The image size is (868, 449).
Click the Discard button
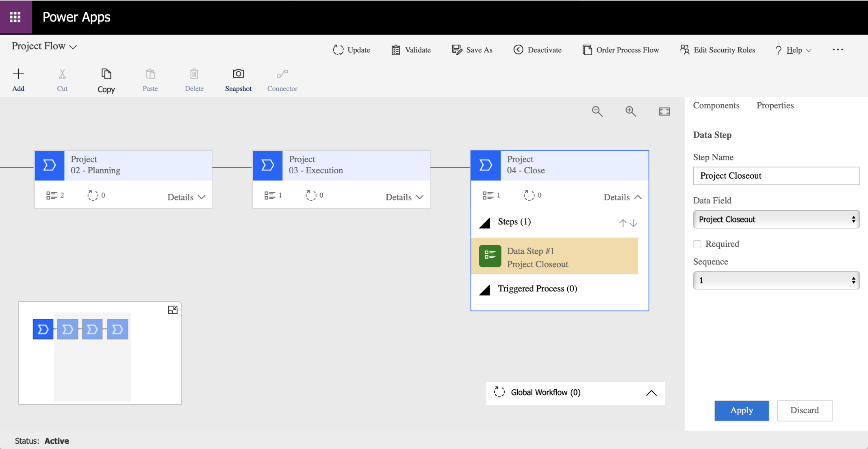coord(804,410)
